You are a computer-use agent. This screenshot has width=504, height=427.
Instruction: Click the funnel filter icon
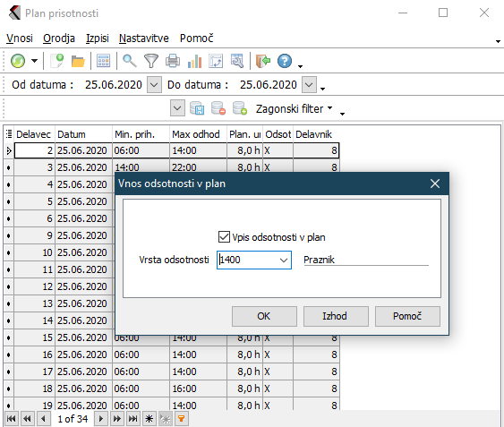(x=151, y=61)
